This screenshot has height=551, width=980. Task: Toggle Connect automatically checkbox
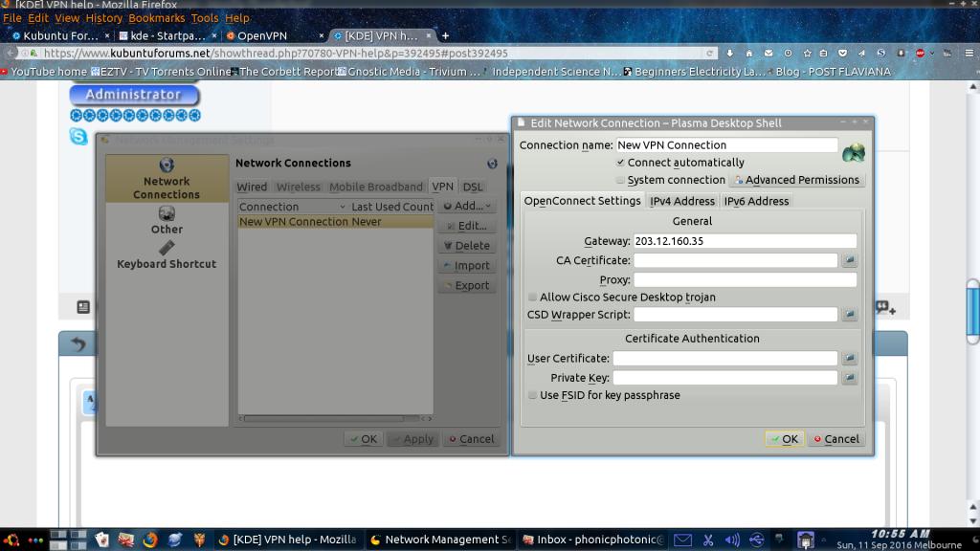pyautogui.click(x=620, y=163)
